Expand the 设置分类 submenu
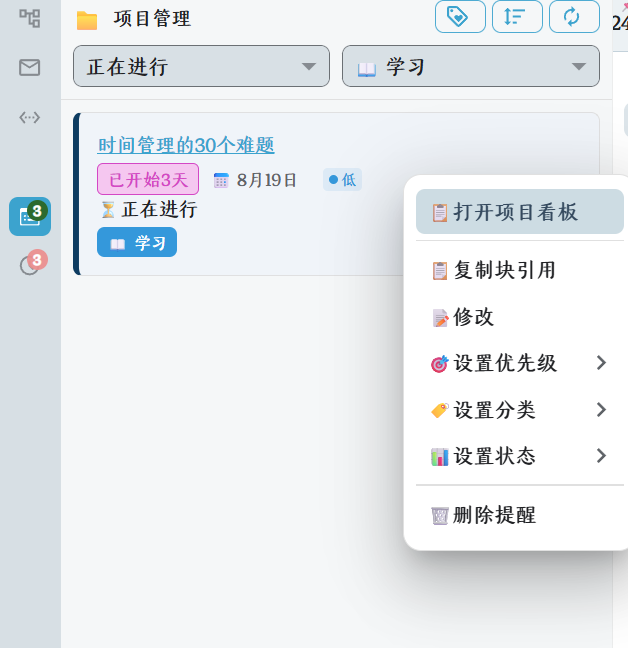This screenshot has width=628, height=648. [520, 410]
